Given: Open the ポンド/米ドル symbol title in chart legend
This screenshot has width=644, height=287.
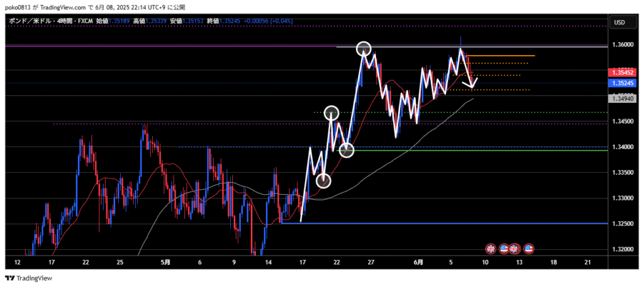Looking at the screenshot, I should (26, 21).
